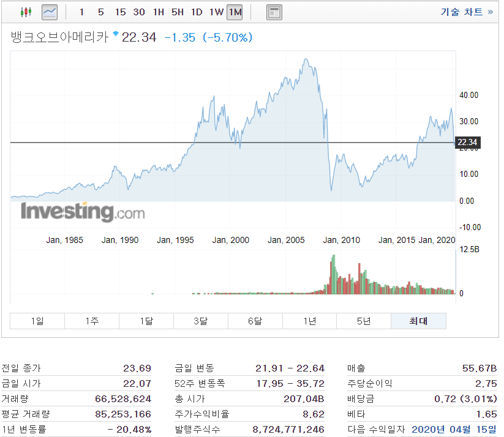Click the Jan, 1985 axis label
This screenshot has width=504, height=437.
[x=64, y=240]
